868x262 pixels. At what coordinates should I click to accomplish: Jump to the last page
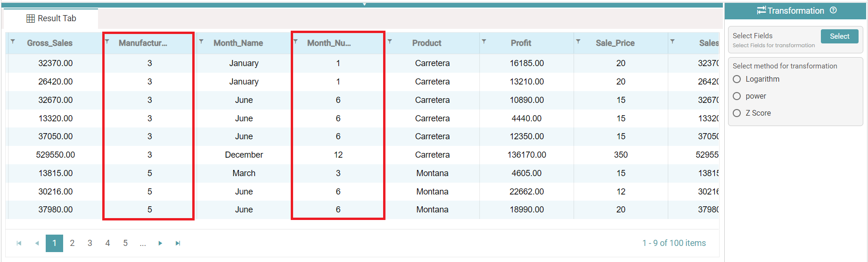[178, 243]
